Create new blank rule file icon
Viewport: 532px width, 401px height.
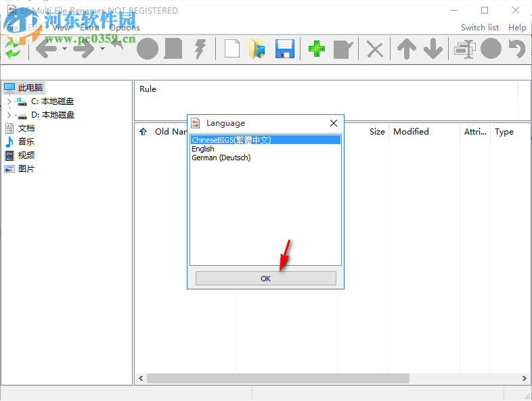coord(232,49)
